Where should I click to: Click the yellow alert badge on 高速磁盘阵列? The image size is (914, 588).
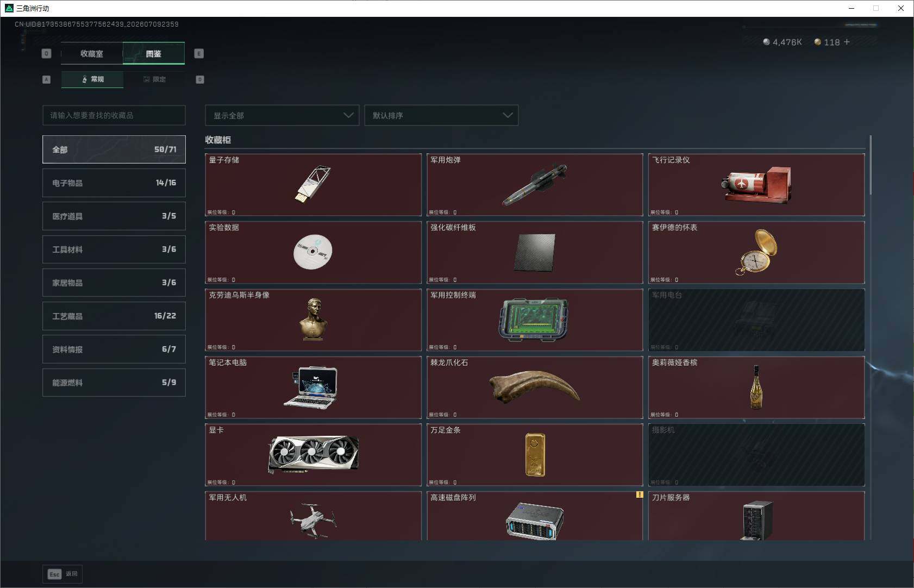(640, 495)
